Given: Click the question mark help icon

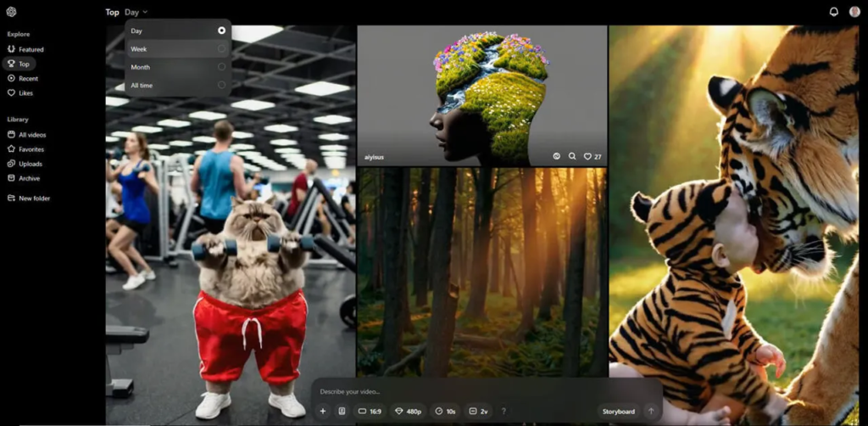Looking at the screenshot, I should coord(504,411).
